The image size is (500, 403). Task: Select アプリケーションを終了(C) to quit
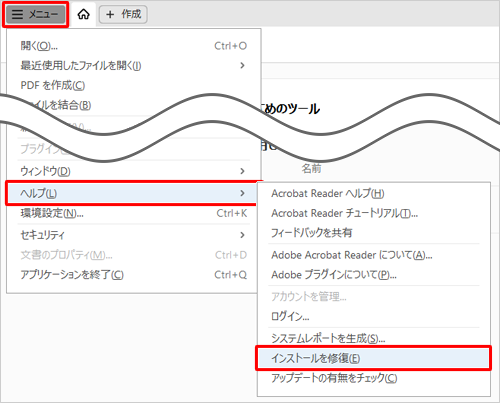tap(133, 275)
